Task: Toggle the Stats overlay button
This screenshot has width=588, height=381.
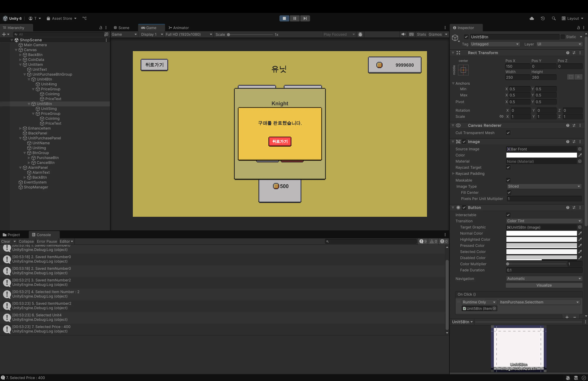Action: click(x=421, y=34)
